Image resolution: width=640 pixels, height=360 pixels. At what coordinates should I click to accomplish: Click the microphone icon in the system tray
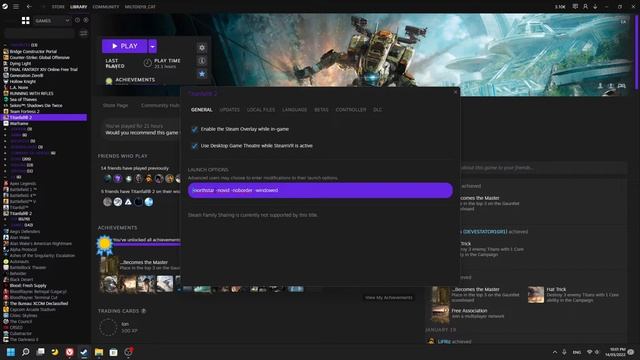coord(564,352)
